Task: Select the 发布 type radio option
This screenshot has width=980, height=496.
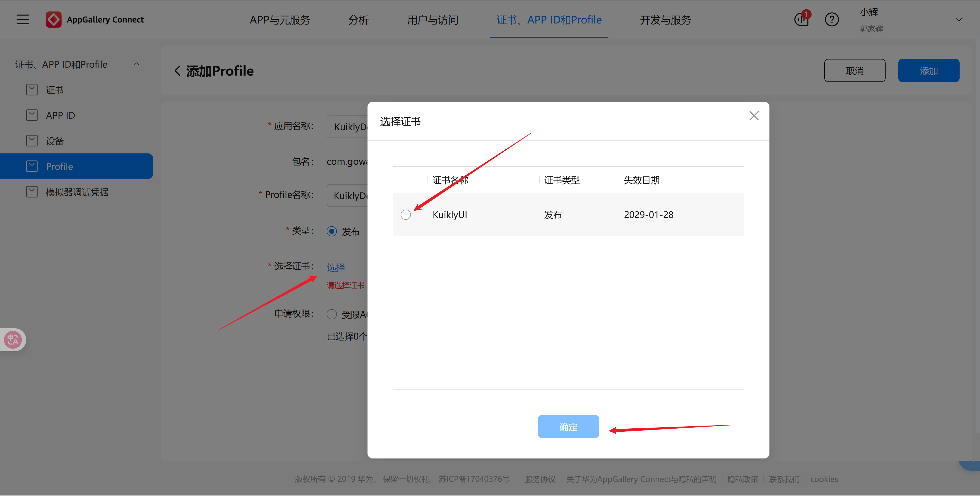Action: pos(332,231)
